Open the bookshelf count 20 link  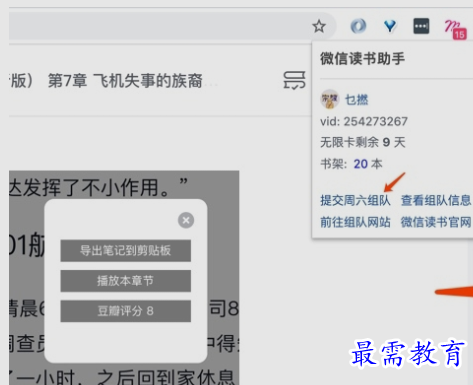[x=361, y=164]
